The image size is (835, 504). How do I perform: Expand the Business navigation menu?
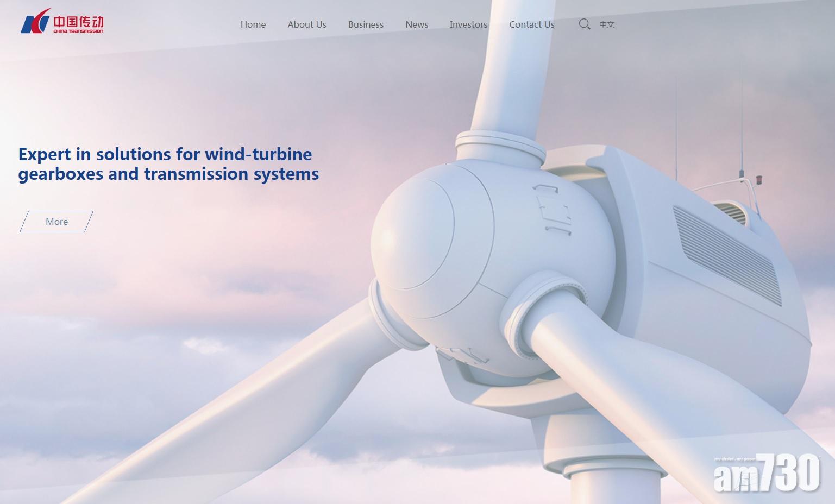(x=366, y=24)
